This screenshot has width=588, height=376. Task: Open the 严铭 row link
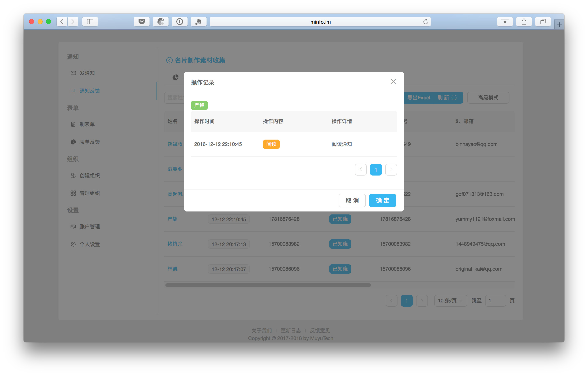(x=172, y=219)
